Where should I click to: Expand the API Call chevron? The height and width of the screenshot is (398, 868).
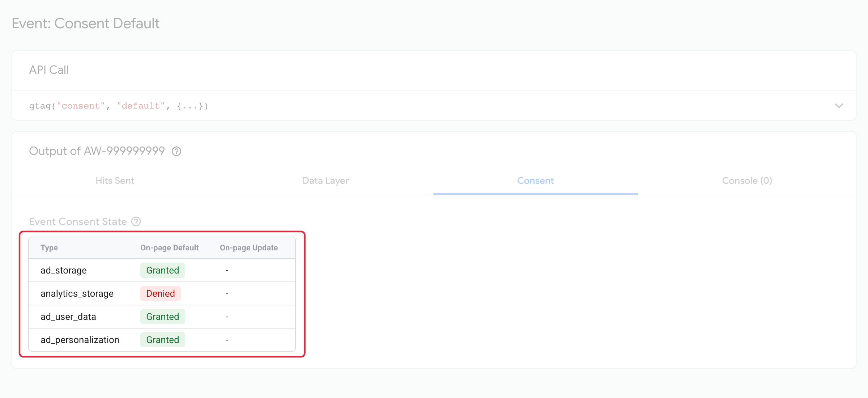[x=839, y=106]
